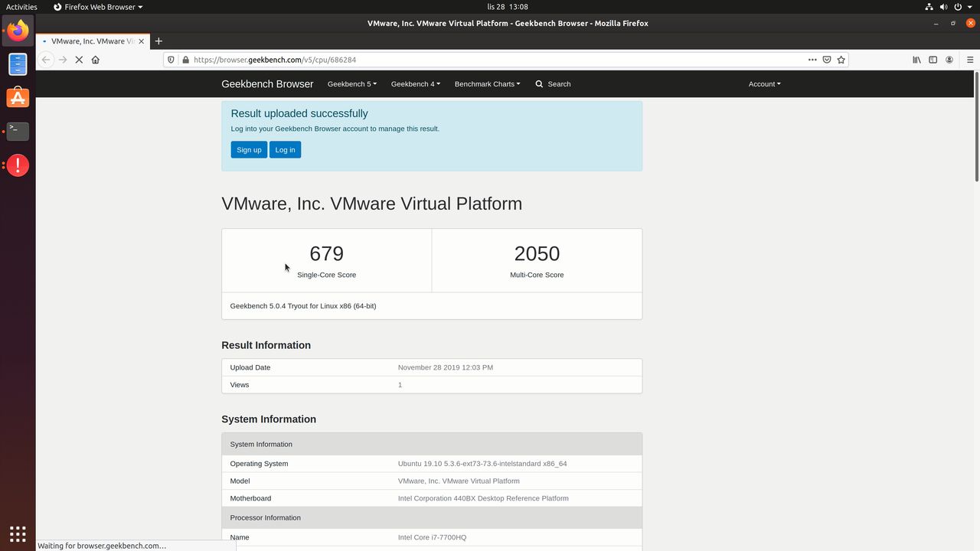Open the Library view
This screenshot has width=980, height=551.
[x=916, y=60]
